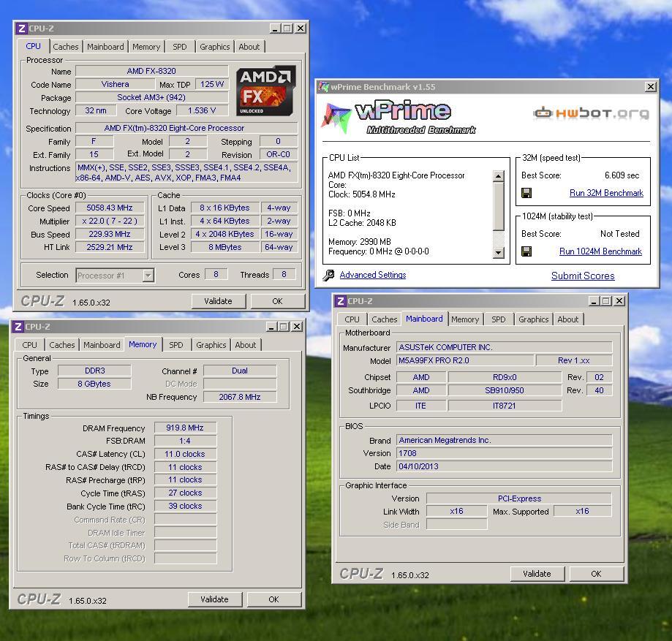The height and width of the screenshot is (641, 672).
Task: Click Validate in the CPU tab window
Action: pyautogui.click(x=218, y=301)
